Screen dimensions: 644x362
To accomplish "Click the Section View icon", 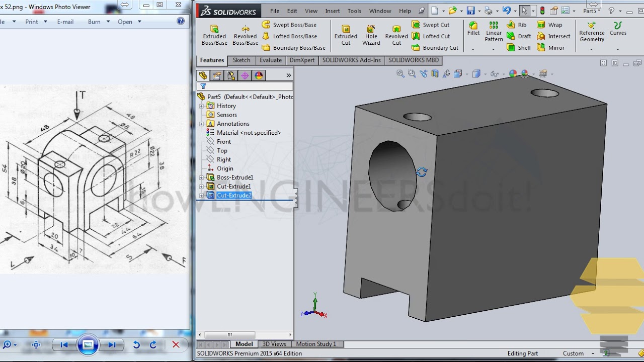I will click(434, 74).
